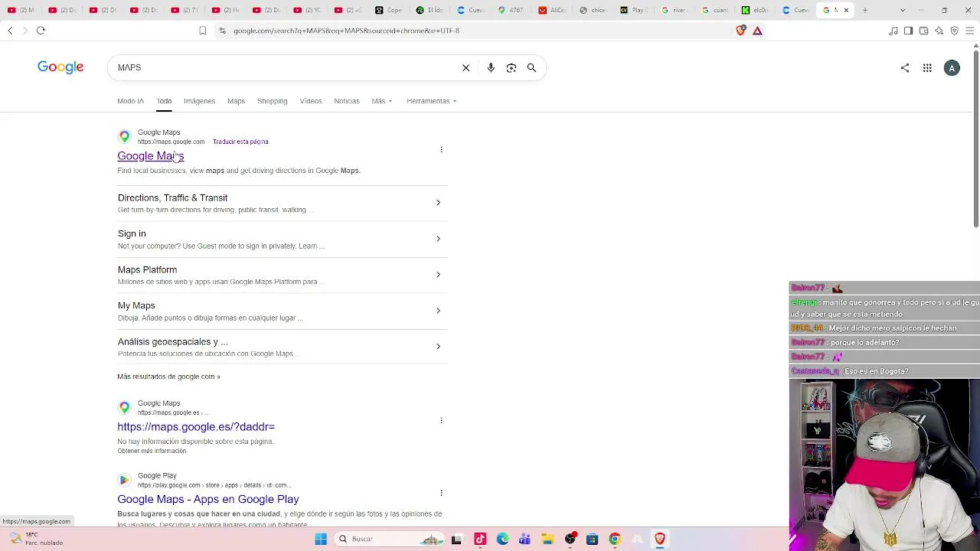The image size is (980, 551).
Task: Click the page vertical scrollbar thumb
Action: coord(975,138)
